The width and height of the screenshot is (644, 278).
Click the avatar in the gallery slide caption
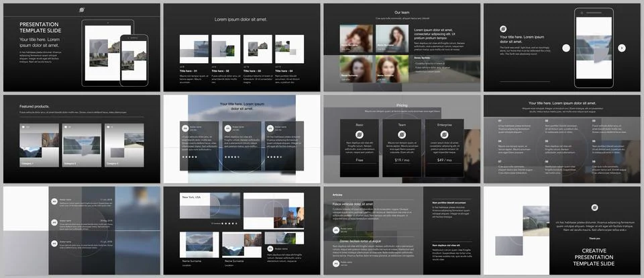point(270,248)
